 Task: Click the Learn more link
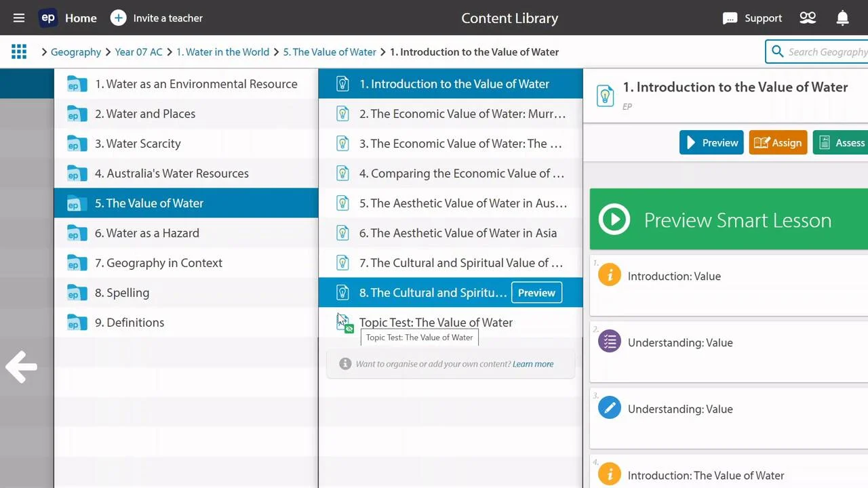(x=533, y=364)
